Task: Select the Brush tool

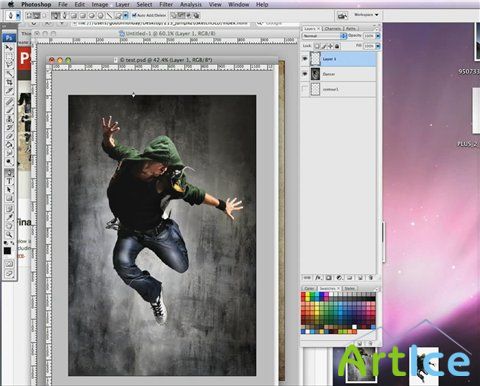Action: (x=9, y=110)
